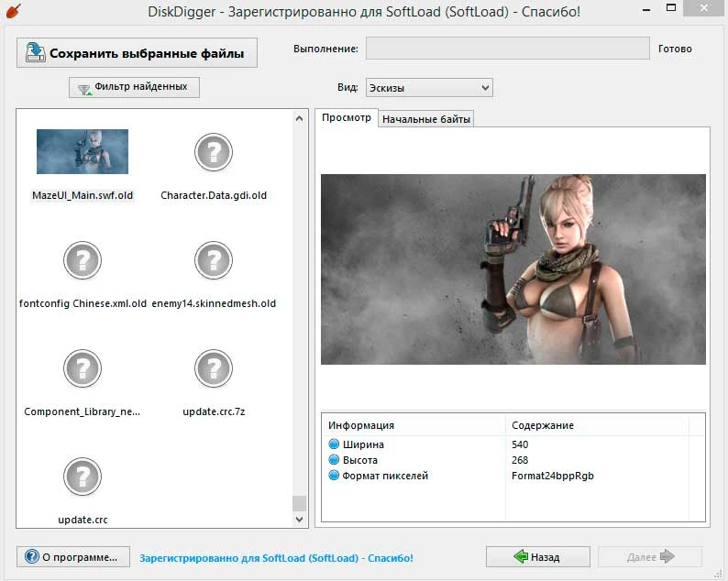728x581 pixels.
Task: Click the Далее next button
Action: 650,557
